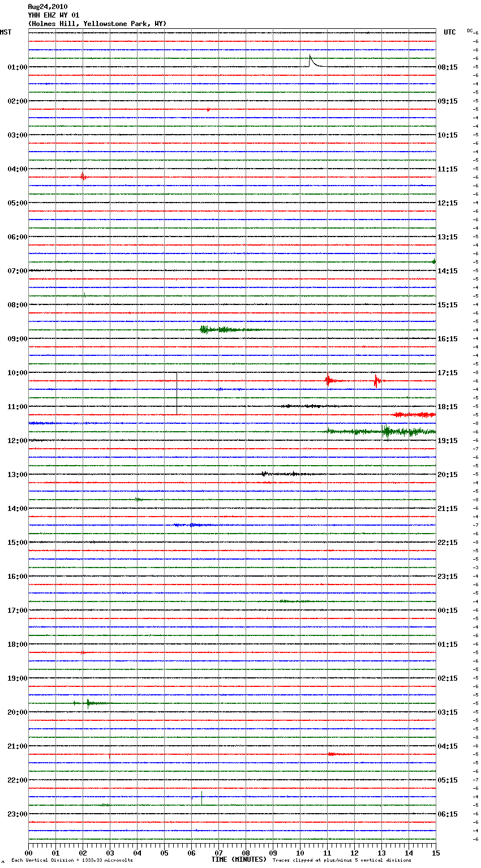Click the "06:00" MST hour label
The image size is (481, 868).
pyautogui.click(x=18, y=237)
